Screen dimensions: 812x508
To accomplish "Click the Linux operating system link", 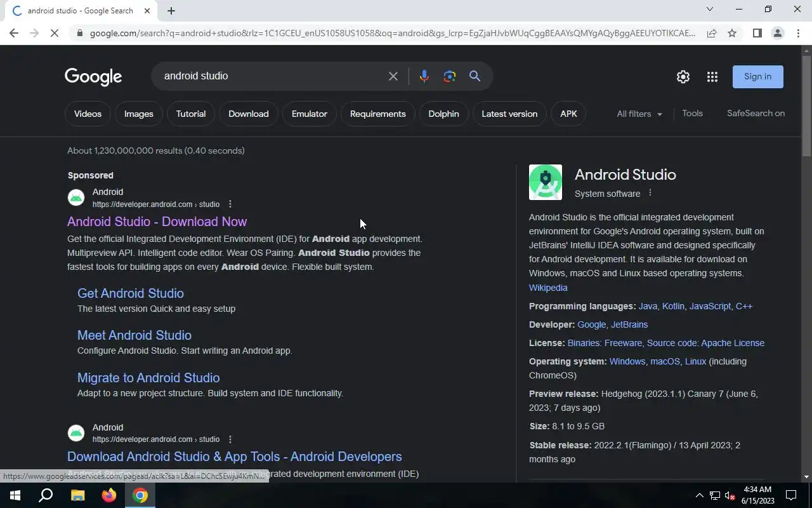I will point(695,361).
